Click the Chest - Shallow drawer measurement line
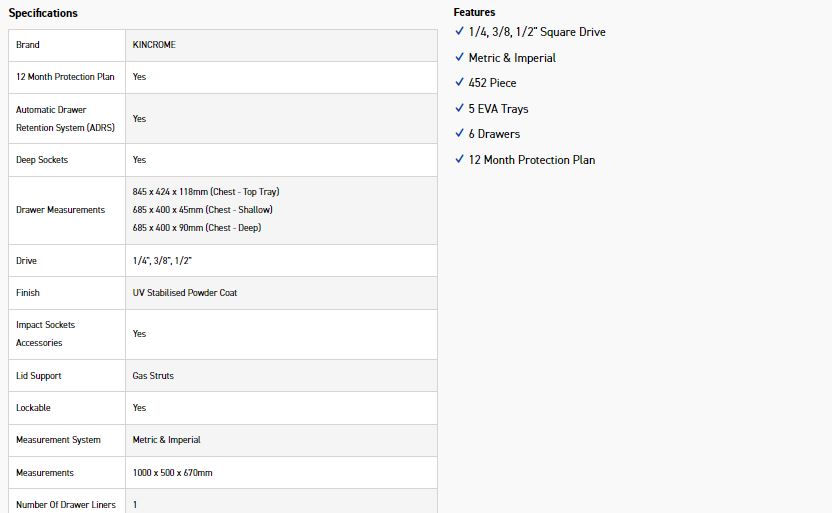This screenshot has height=513, width=832. [x=202, y=210]
